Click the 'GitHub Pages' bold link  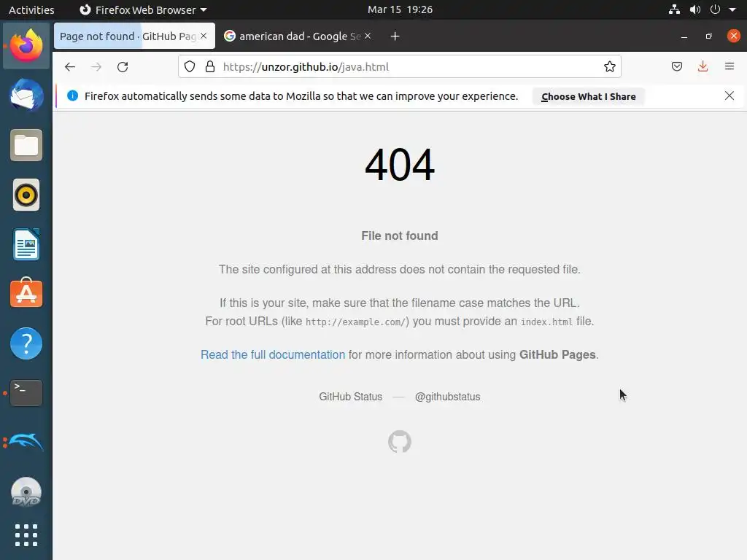[557, 355]
